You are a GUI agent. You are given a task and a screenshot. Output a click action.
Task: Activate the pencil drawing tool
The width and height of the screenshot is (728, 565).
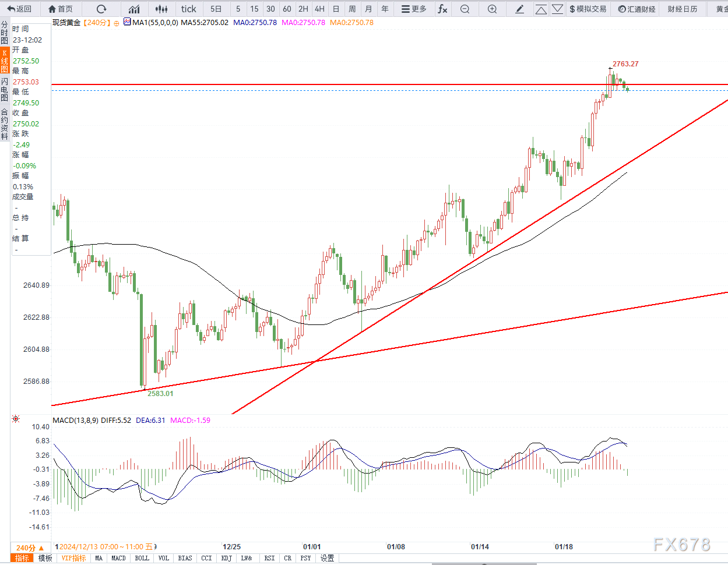pos(520,9)
